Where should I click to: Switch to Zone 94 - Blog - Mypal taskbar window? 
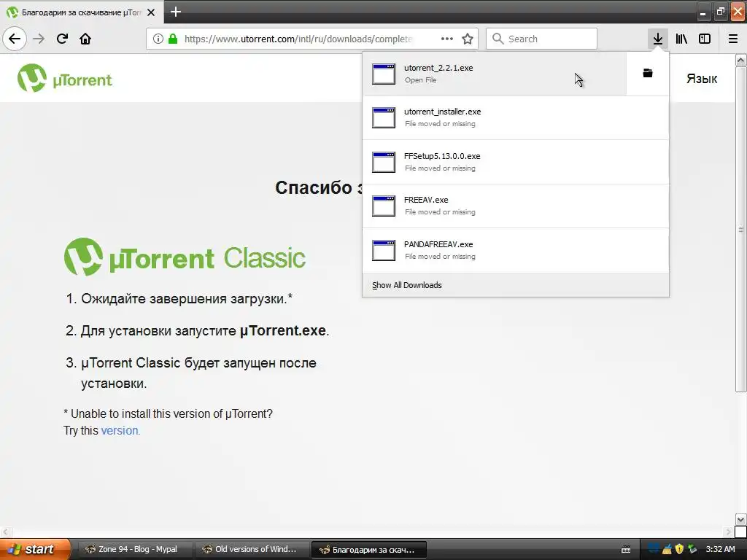pyautogui.click(x=135, y=549)
